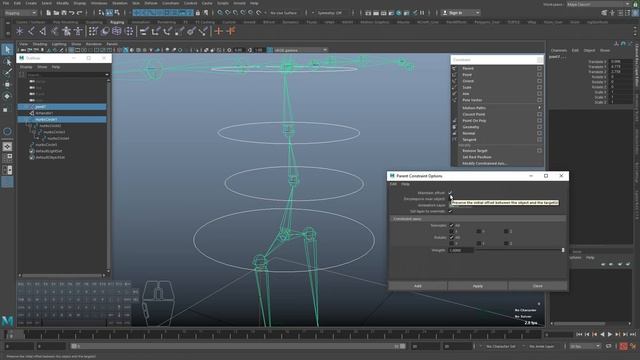Click Close in Parent Constraint Options
640x360 pixels.
(x=538, y=286)
